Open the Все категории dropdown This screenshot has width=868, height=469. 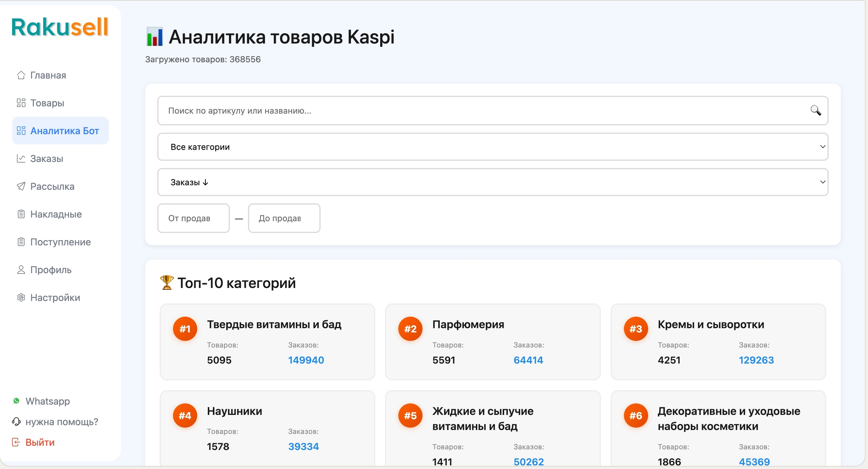(493, 147)
